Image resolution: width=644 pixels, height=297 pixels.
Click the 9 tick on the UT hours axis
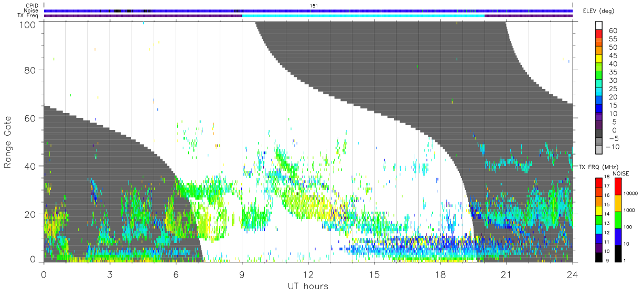tap(242, 274)
